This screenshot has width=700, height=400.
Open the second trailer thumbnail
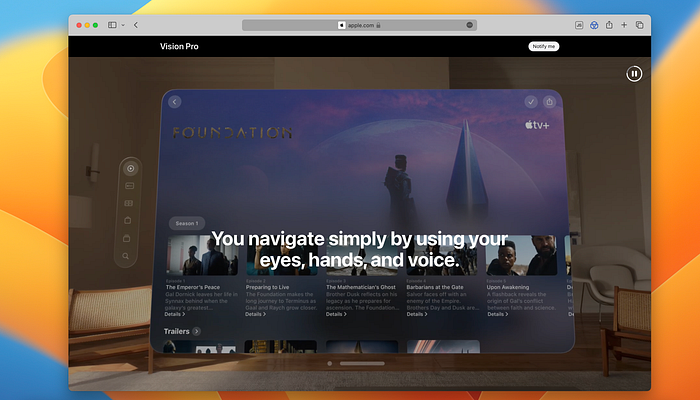[x=281, y=347]
